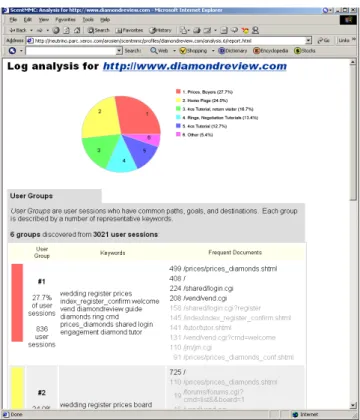
Task: Print the page with Print icon
Action: click(x=197, y=30)
